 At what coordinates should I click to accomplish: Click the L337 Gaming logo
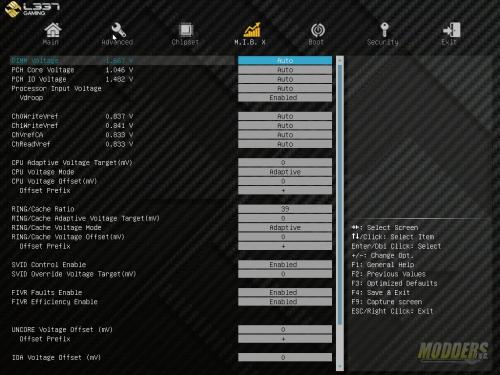pos(32,9)
